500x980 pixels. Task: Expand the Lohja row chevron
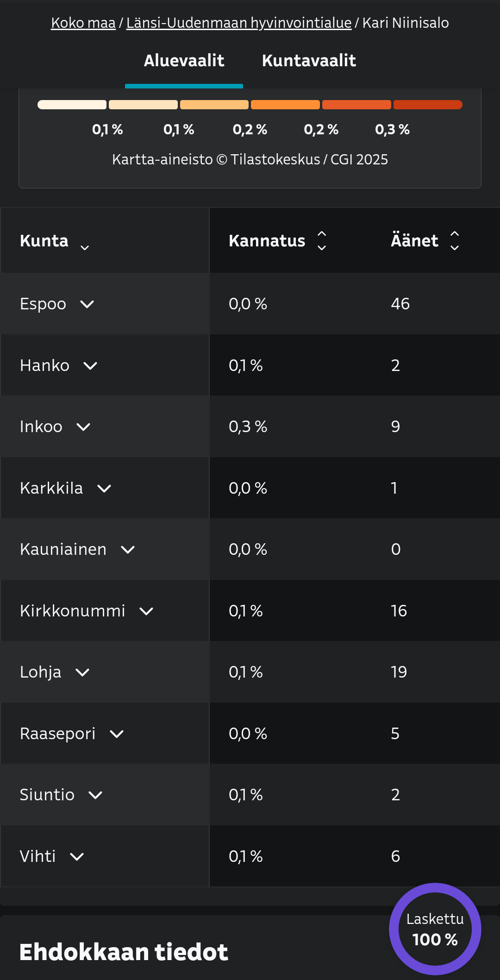(x=82, y=672)
